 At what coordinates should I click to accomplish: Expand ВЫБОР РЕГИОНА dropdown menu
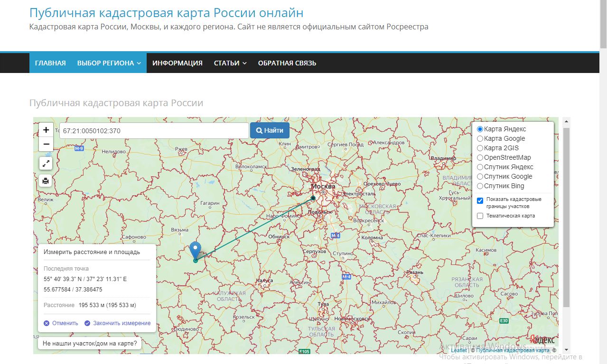(109, 63)
